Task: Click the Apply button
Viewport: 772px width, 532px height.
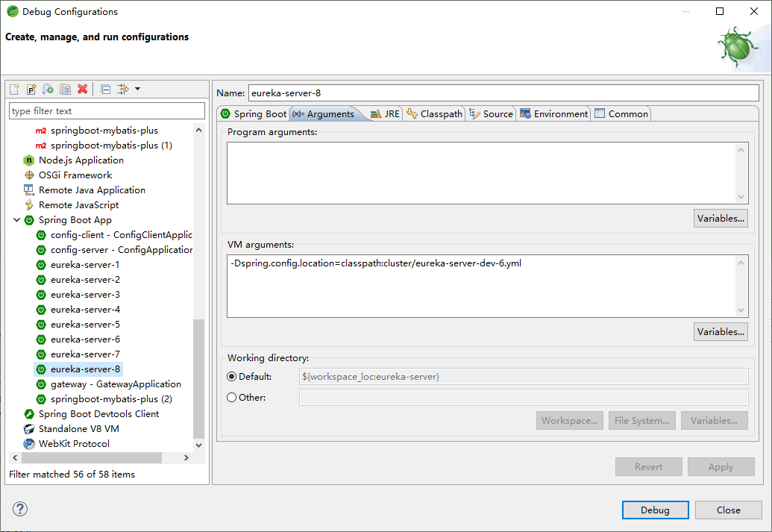Action: [x=721, y=466]
